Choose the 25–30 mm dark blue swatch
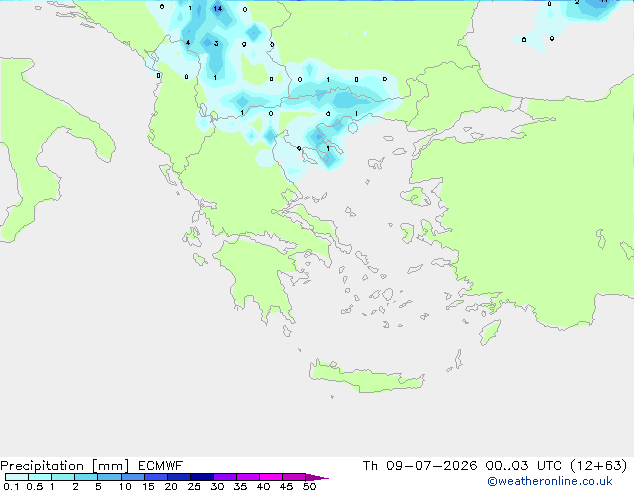 pos(202,477)
